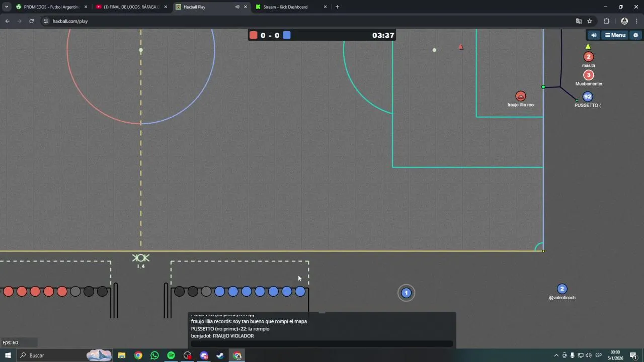Click the benjadol chat message

coord(222,336)
